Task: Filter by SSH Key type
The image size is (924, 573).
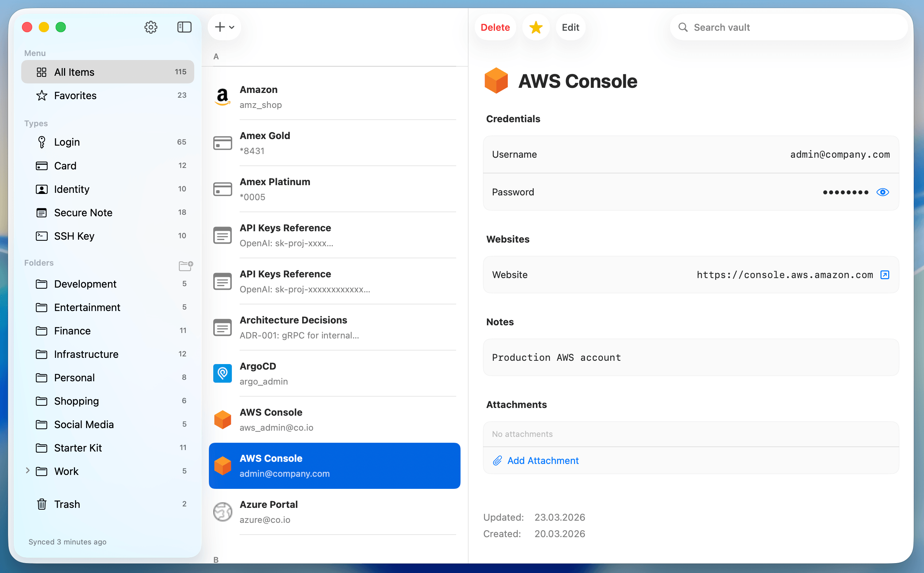Action: [108, 236]
